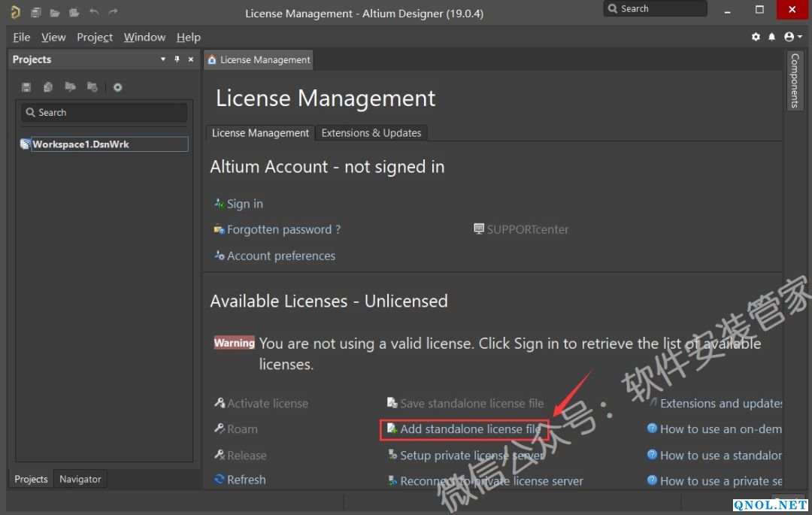812x515 pixels.
Task: Click the open folder icon in title bar
Action: (55, 12)
